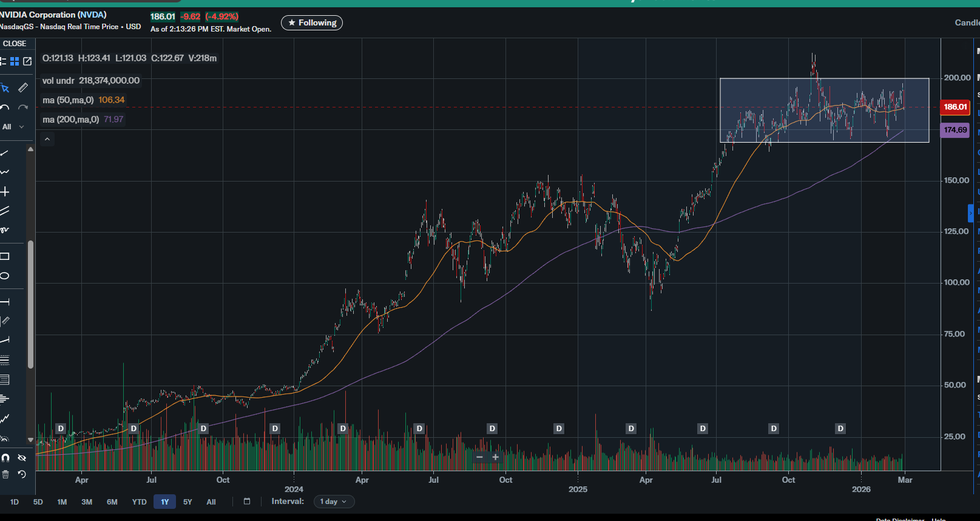Click the undo arrow icon

(x=5, y=107)
